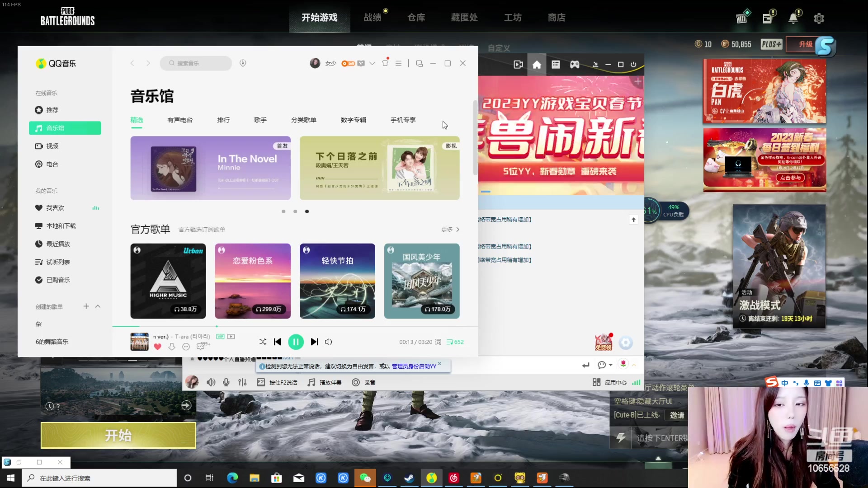Select second banner carousel dot
The image size is (868, 488).
click(x=295, y=211)
